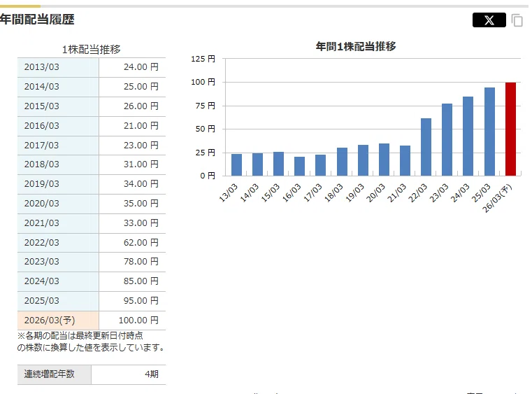This screenshot has width=532, height=394.
Task: Select the 21.00 円 dividend value
Action: point(141,126)
